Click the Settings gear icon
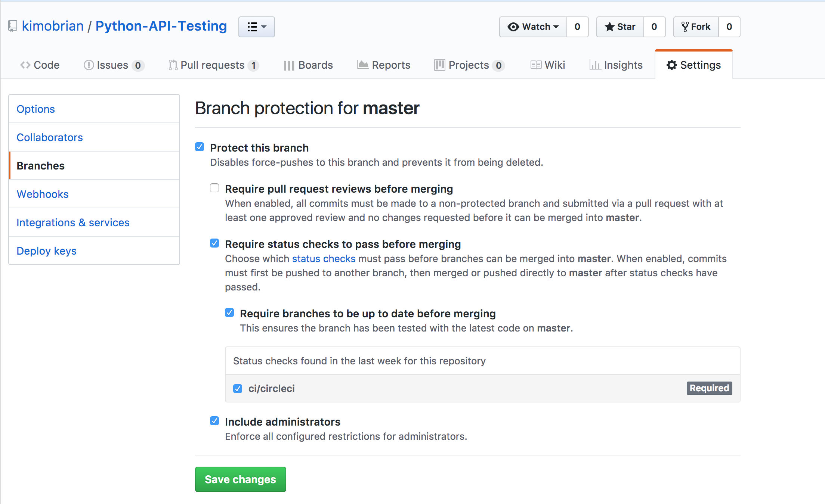825x504 pixels. pyautogui.click(x=671, y=65)
